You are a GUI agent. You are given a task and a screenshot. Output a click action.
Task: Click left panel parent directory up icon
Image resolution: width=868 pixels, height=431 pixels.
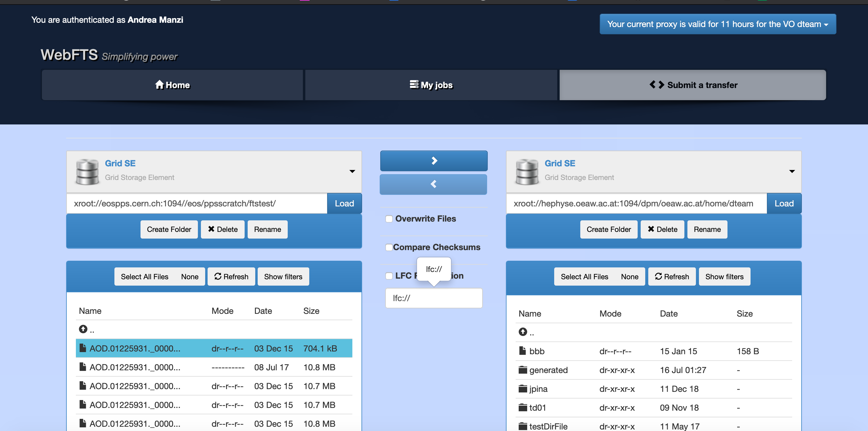[x=83, y=329]
